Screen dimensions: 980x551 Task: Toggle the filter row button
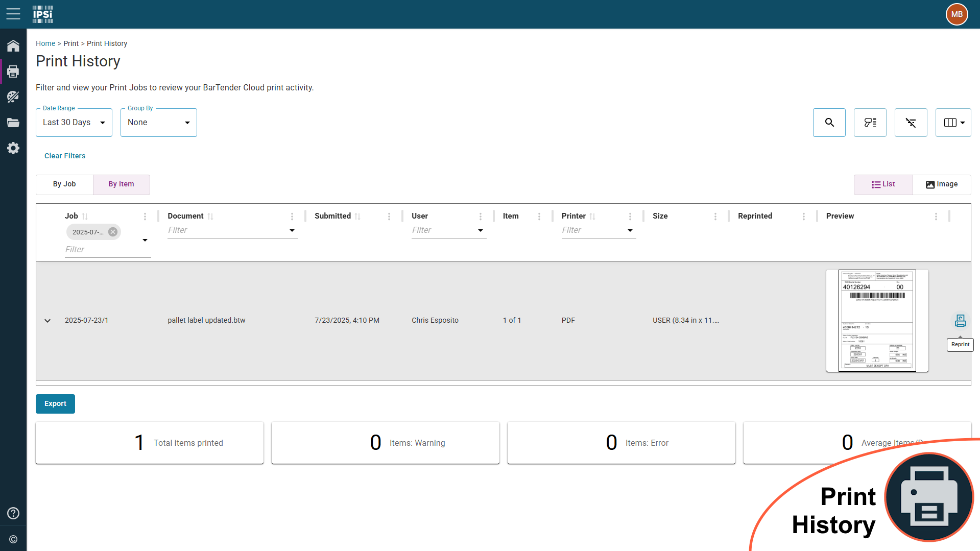870,123
